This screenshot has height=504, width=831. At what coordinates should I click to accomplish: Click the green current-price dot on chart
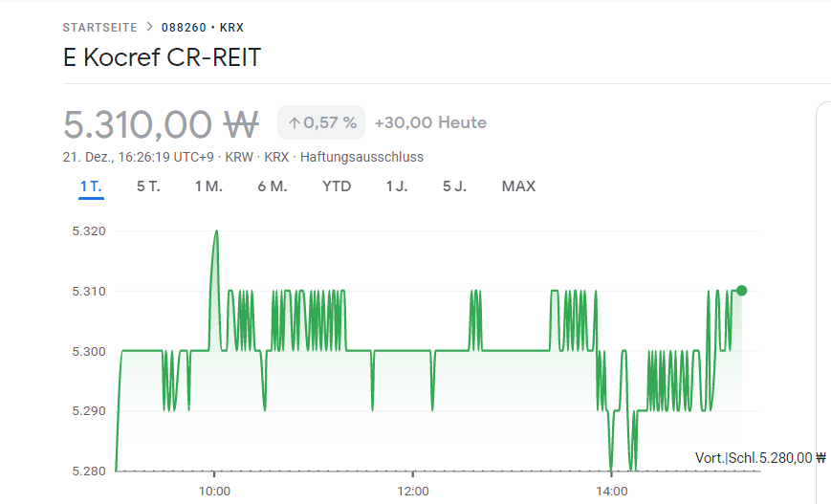[x=741, y=291]
